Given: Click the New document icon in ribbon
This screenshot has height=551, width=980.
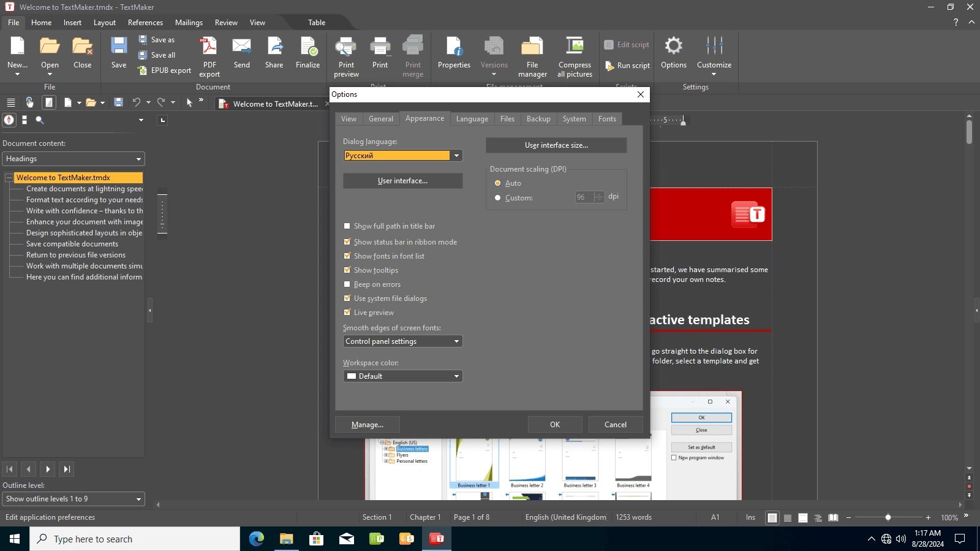Looking at the screenshot, I should pos(17,51).
